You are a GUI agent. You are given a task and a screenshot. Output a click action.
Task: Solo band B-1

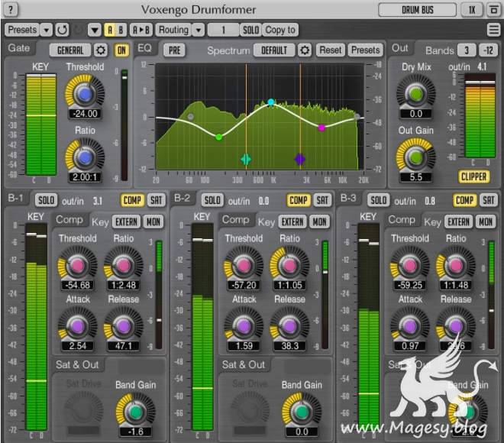click(47, 201)
